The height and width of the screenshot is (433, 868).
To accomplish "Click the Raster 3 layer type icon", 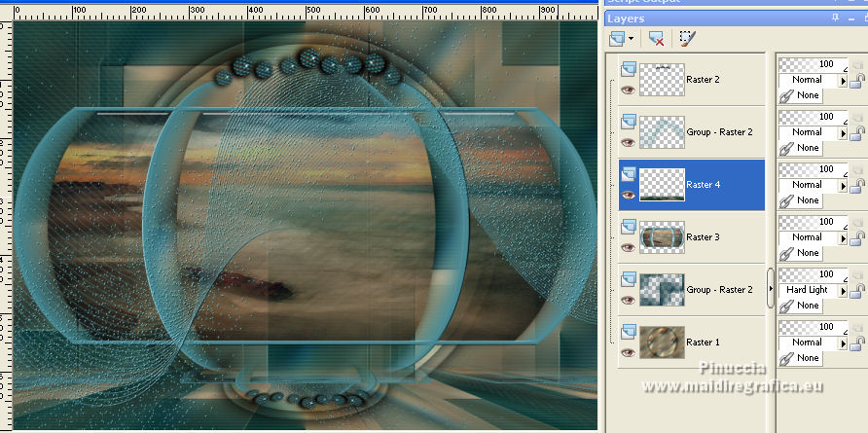I will point(629,227).
